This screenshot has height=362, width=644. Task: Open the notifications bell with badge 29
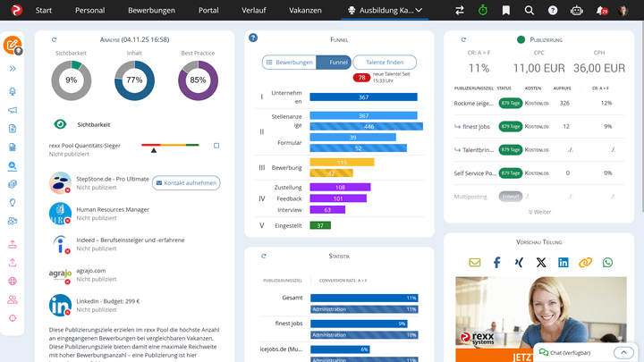tap(603, 11)
